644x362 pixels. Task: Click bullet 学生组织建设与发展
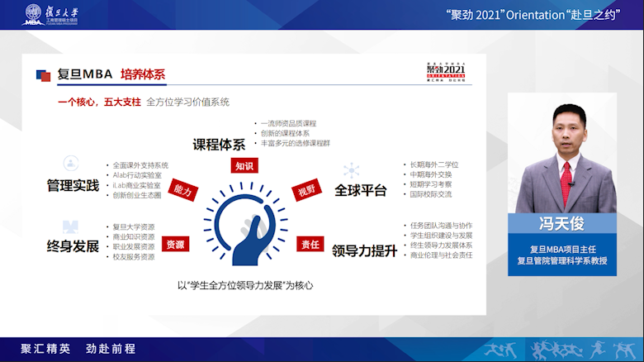coord(441,236)
